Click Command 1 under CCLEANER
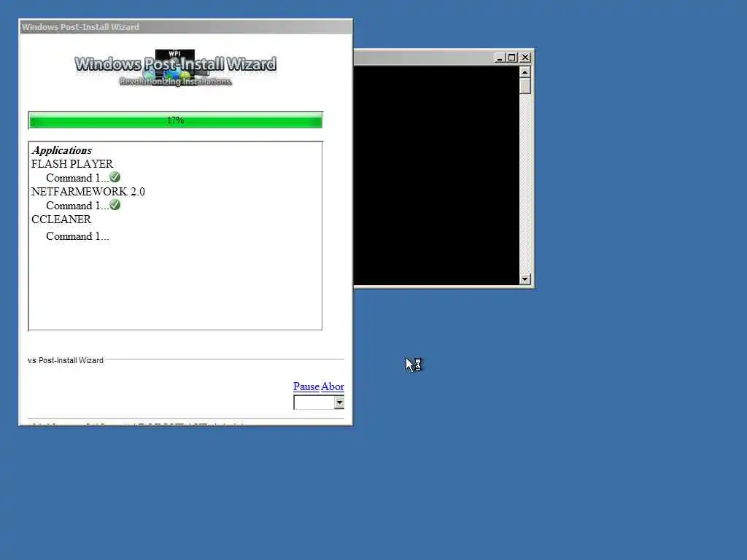 (x=77, y=236)
